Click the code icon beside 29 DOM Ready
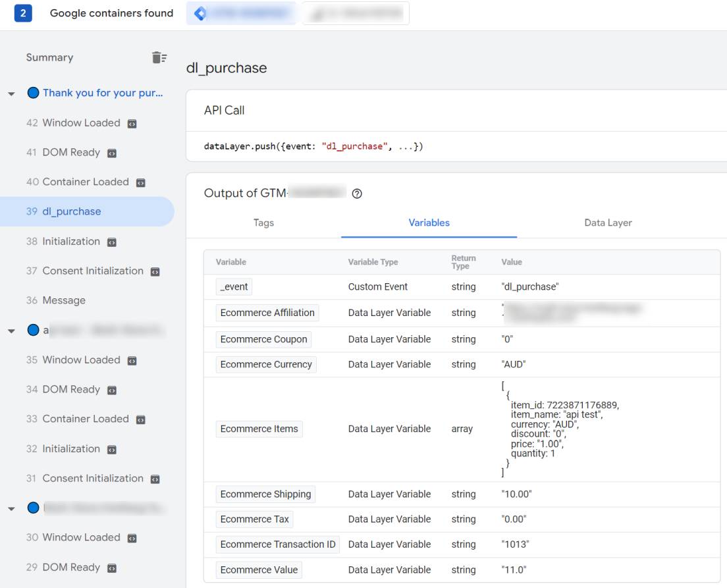The width and height of the screenshot is (727, 588). (x=112, y=568)
